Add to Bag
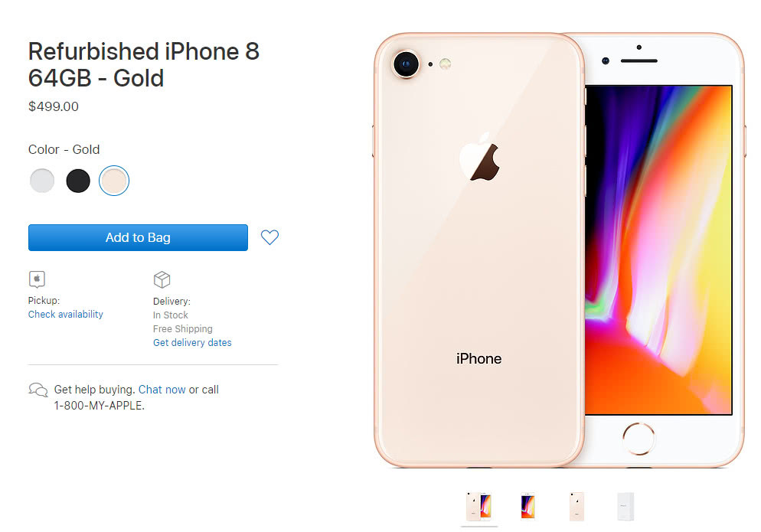Viewport: 761px width, 532px height. click(x=138, y=237)
